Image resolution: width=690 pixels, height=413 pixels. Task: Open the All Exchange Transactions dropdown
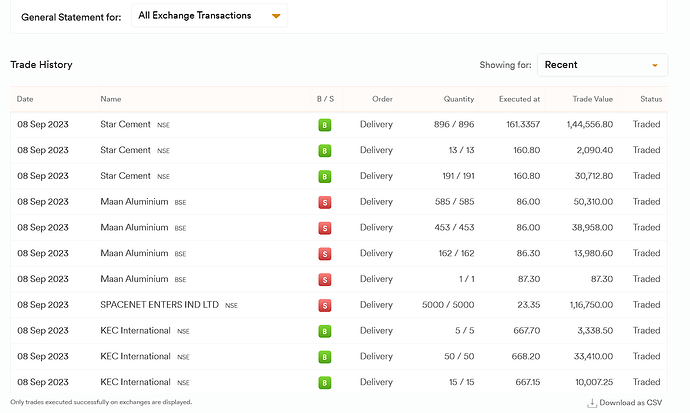coord(209,16)
